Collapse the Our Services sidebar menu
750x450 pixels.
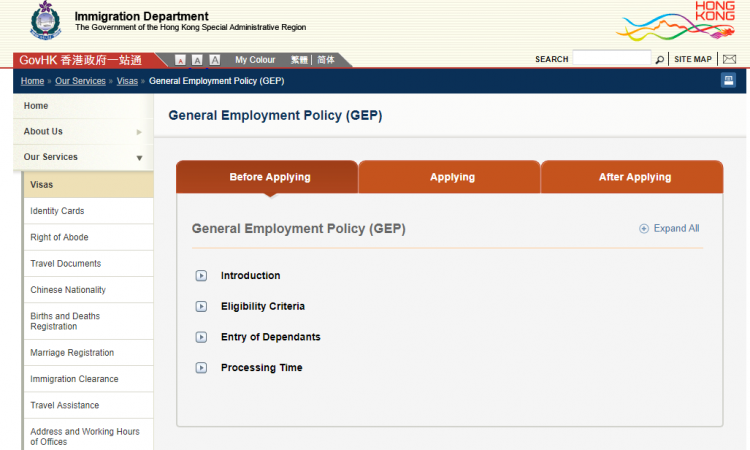pos(139,158)
